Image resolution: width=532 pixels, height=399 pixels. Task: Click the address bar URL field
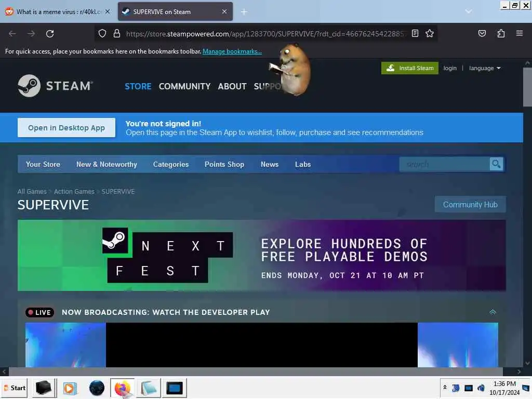pos(264,34)
